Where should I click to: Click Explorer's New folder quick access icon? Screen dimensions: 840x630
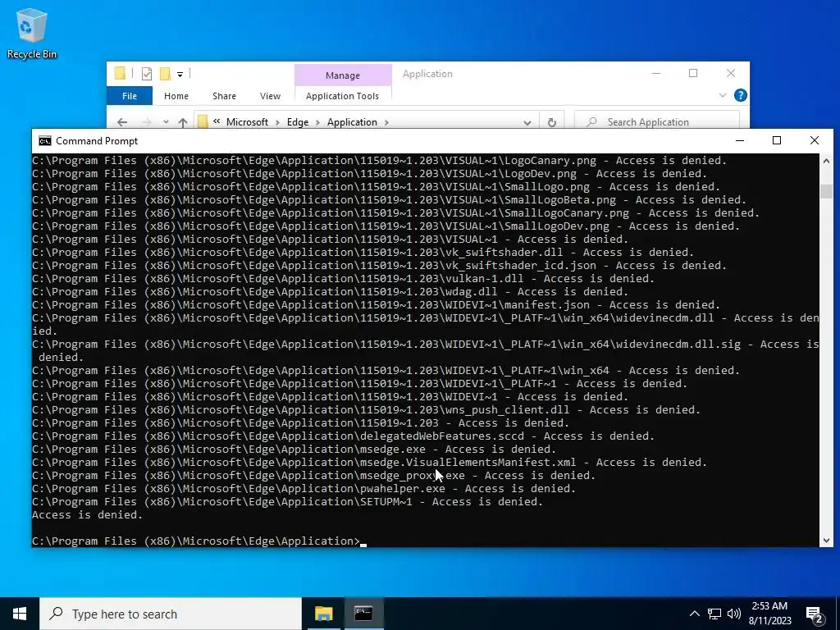[x=166, y=74]
